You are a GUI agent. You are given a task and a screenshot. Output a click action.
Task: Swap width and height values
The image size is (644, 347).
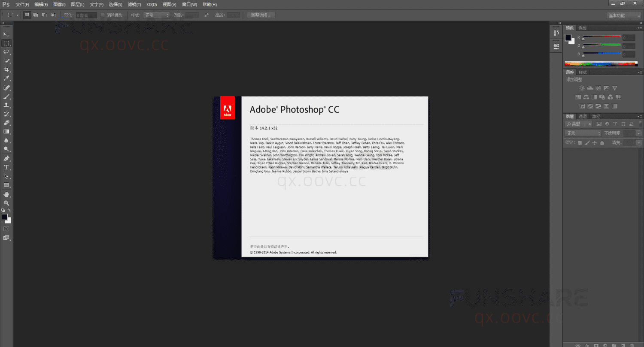(207, 15)
